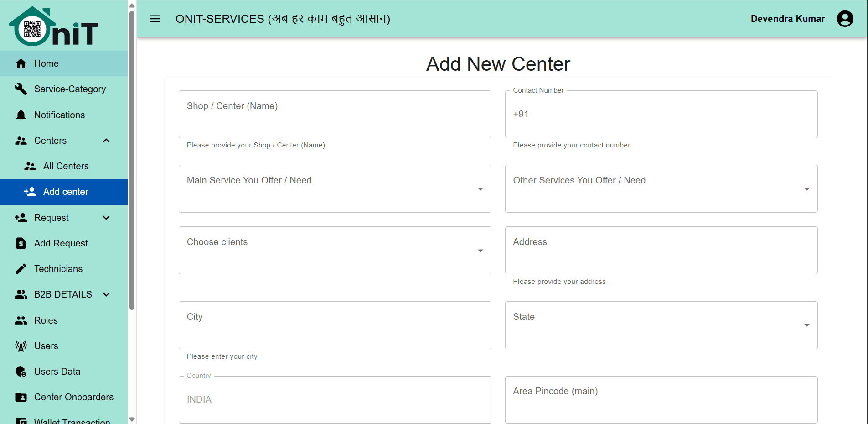This screenshot has width=868, height=424.
Task: Focus the Address input field
Action: 661,251
